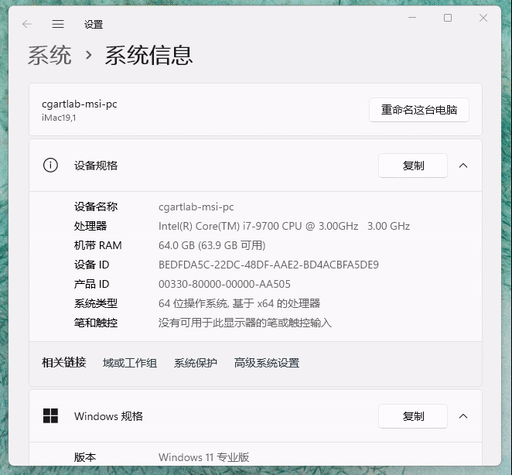Image resolution: width=512 pixels, height=475 pixels.
Task: Minimize the Settings window
Action: point(412,18)
